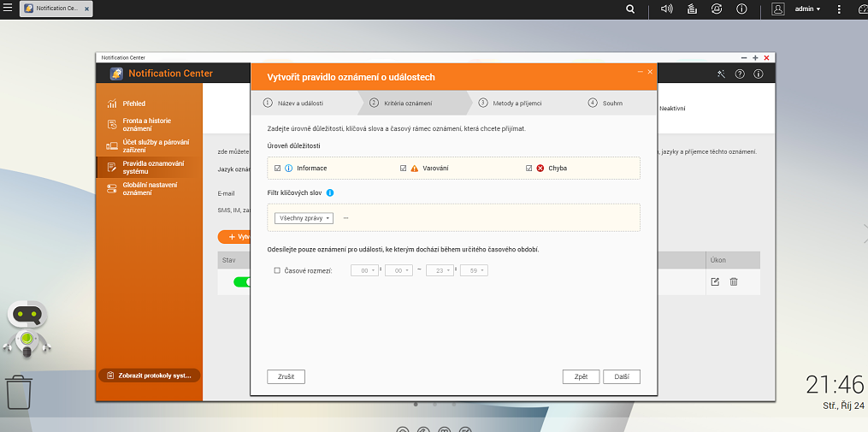Image resolution: width=868 pixels, height=432 pixels.
Task: Click the Notification Center bell logo
Action: (x=116, y=74)
